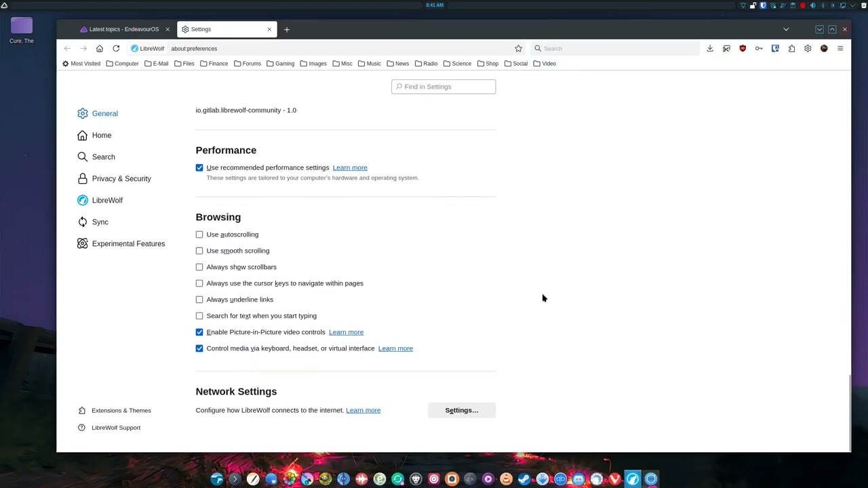The image size is (868, 488).
Task: Open the Bitwarden extension icon
Action: pos(775,48)
